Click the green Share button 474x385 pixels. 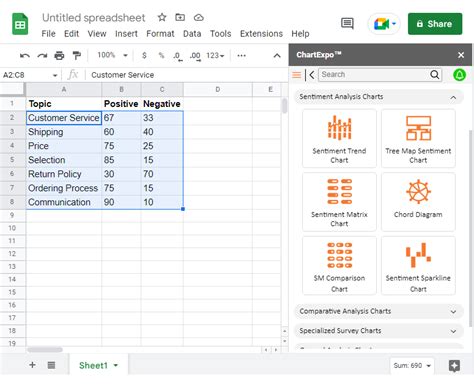pos(435,24)
